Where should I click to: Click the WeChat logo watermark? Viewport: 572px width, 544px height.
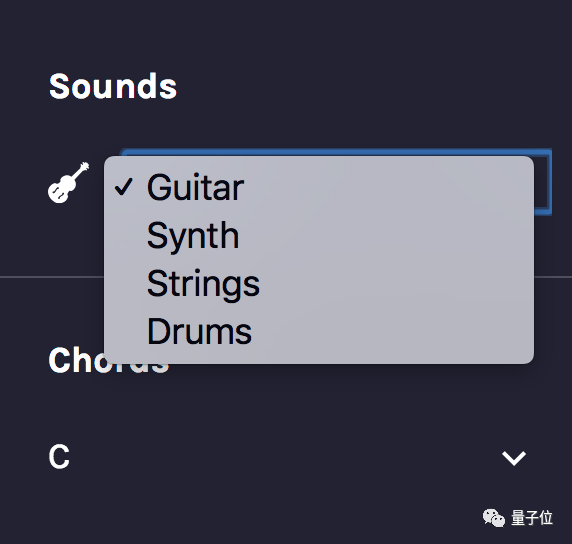click(494, 518)
